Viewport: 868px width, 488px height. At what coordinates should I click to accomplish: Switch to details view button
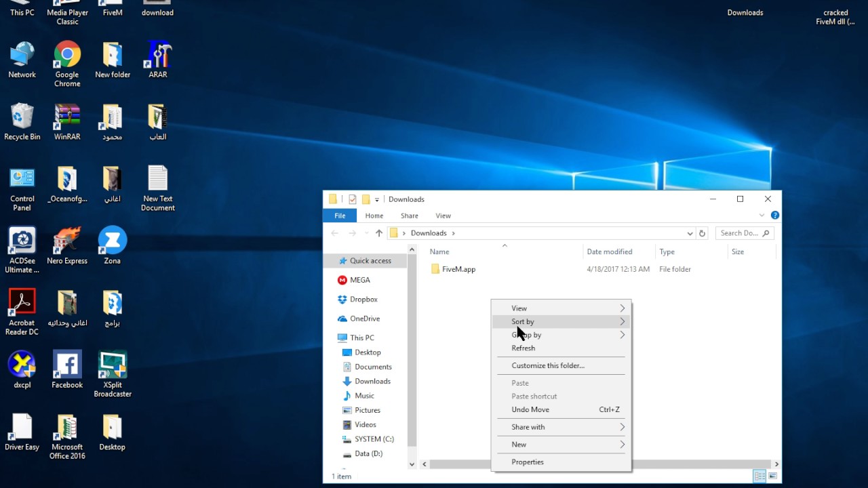[760, 476]
